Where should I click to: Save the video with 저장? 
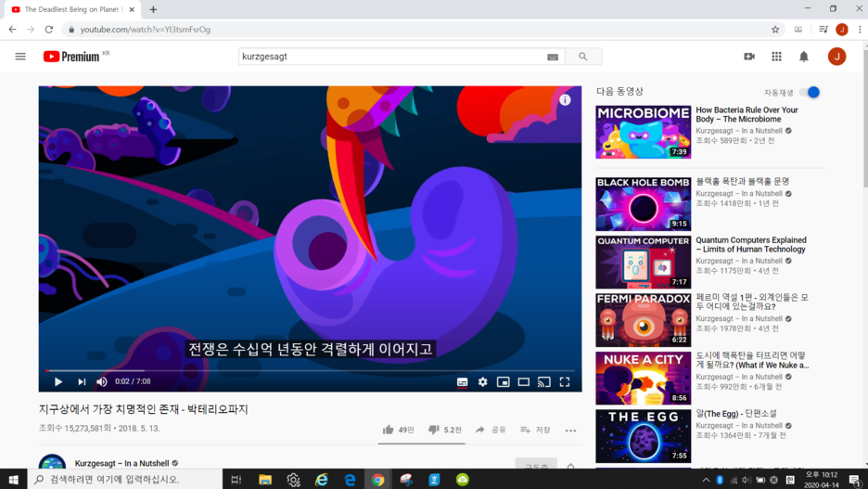[x=535, y=430]
